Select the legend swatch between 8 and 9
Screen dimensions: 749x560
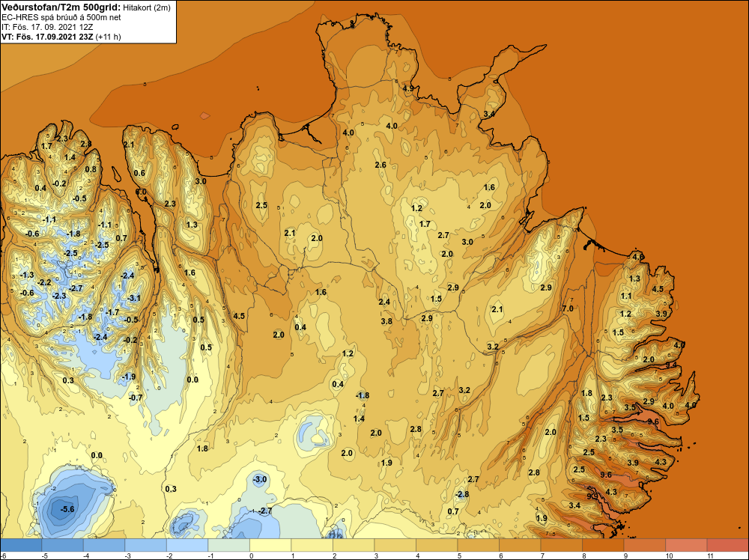pyautogui.click(x=603, y=545)
